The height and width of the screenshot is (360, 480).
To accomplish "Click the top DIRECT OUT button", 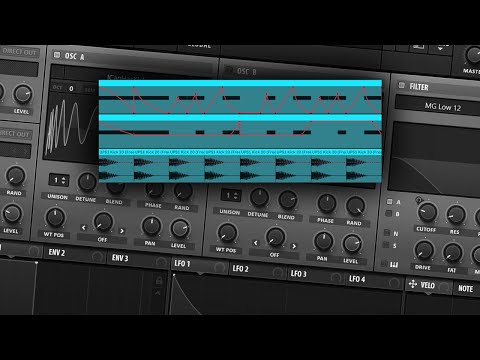I will point(20,52).
